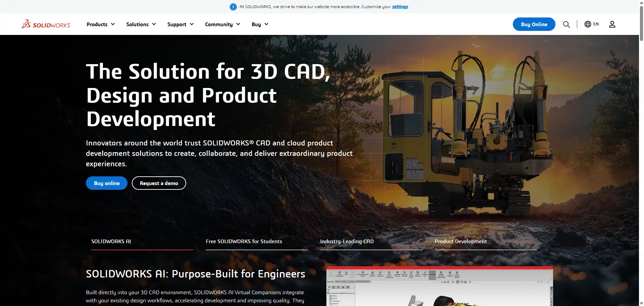Click the hero 'Buy online' button
This screenshot has height=306, width=644.
click(x=107, y=183)
